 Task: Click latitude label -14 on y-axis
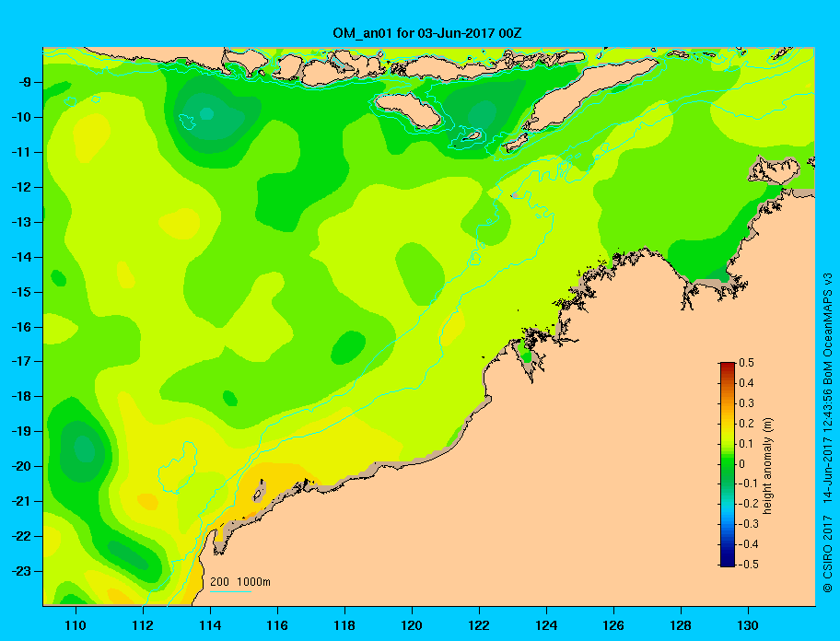pos(21,257)
